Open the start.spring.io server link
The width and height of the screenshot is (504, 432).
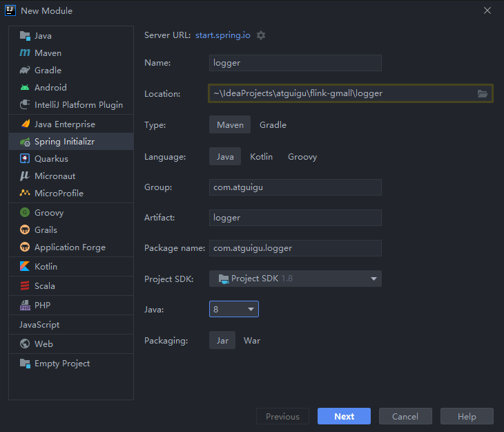(223, 35)
